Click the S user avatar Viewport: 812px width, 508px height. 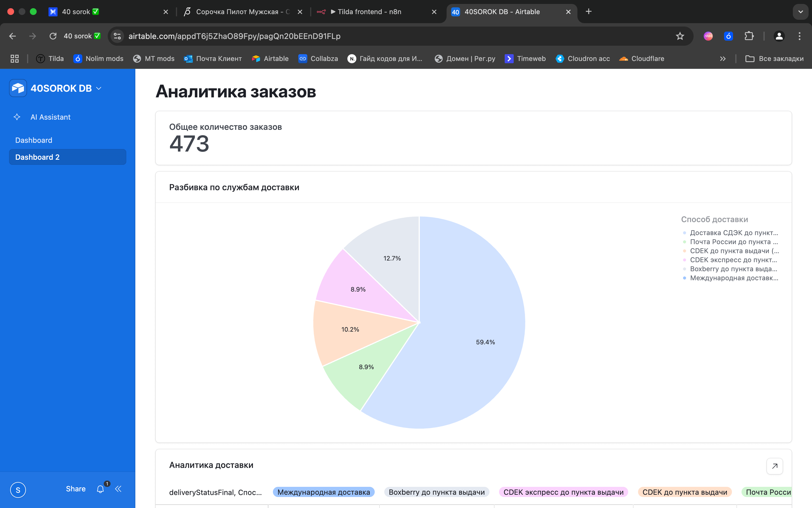pyautogui.click(x=18, y=490)
